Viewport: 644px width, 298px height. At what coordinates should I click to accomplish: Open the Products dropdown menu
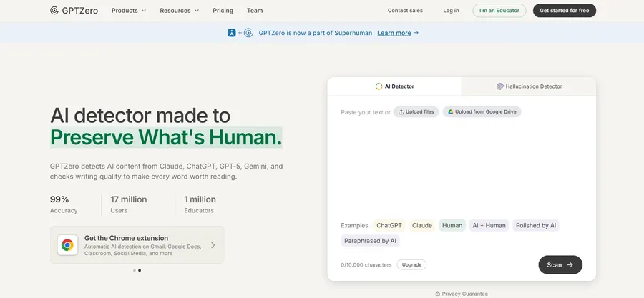tap(129, 11)
